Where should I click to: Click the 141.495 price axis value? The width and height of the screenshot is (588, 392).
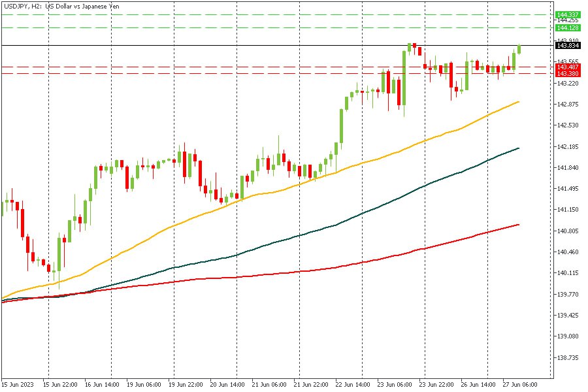[568, 189]
